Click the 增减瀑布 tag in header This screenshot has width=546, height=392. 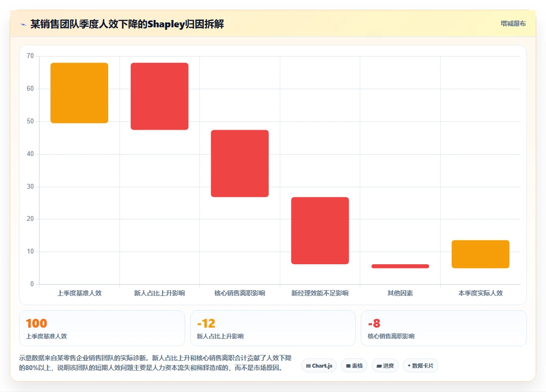pos(513,24)
